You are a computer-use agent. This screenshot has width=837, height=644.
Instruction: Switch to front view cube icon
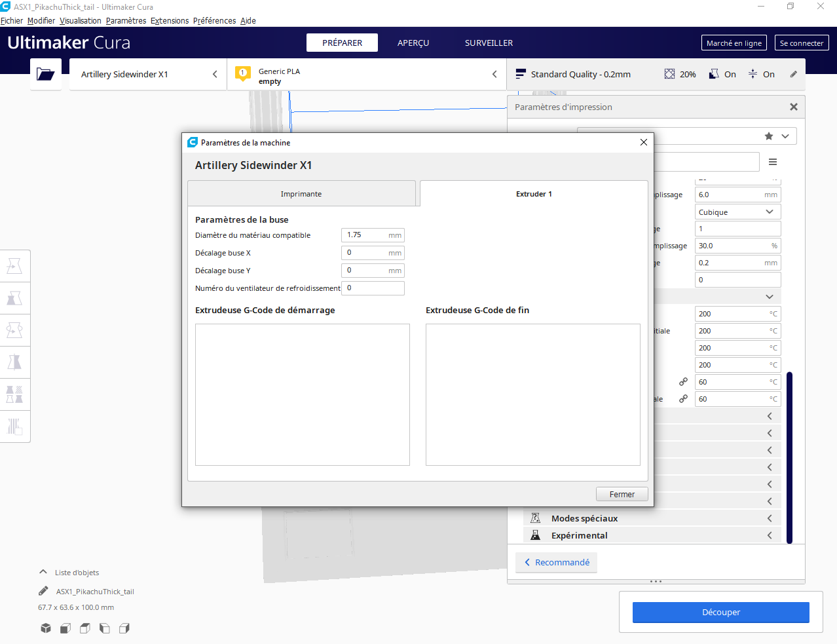pos(65,628)
